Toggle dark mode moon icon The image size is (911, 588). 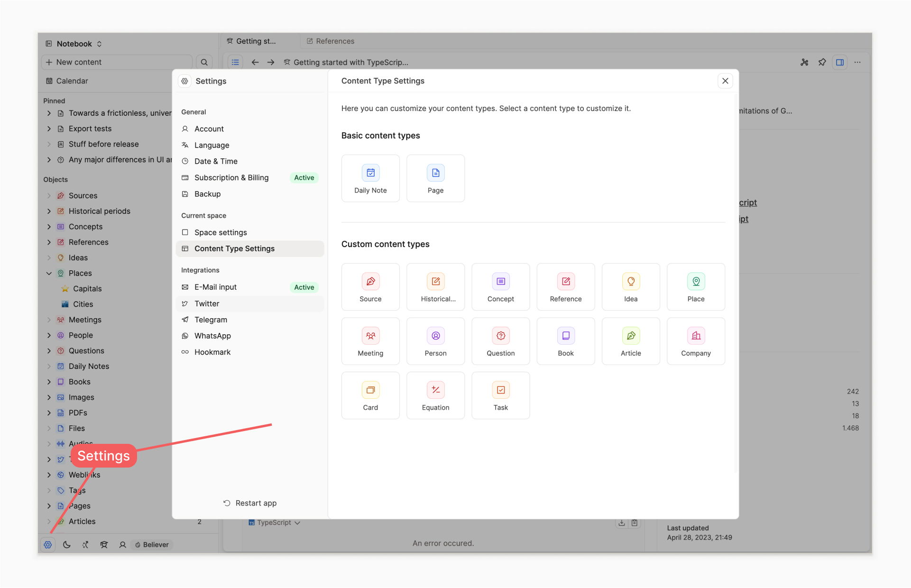(67, 545)
